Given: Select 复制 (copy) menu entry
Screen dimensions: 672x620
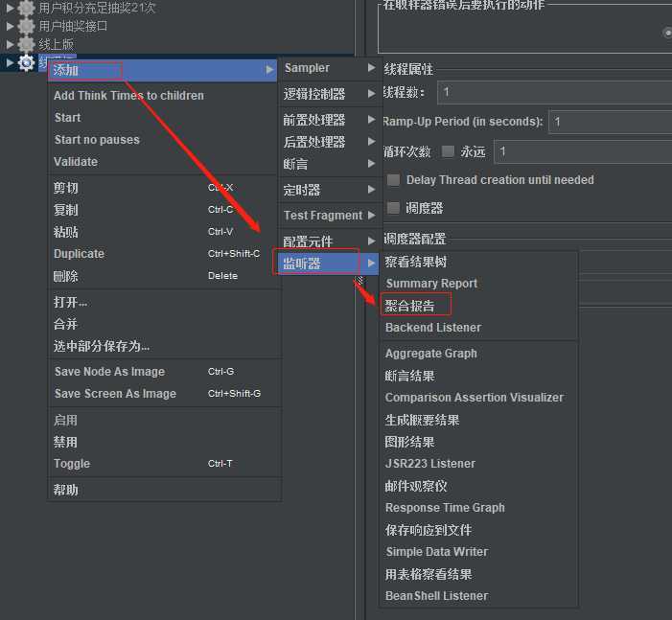Looking at the screenshot, I should 163,210.
